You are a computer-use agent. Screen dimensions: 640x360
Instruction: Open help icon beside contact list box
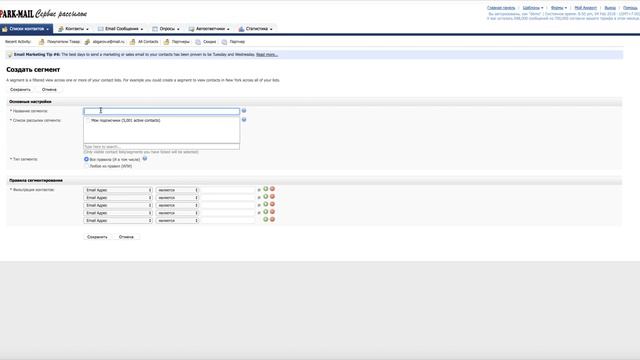click(x=244, y=120)
